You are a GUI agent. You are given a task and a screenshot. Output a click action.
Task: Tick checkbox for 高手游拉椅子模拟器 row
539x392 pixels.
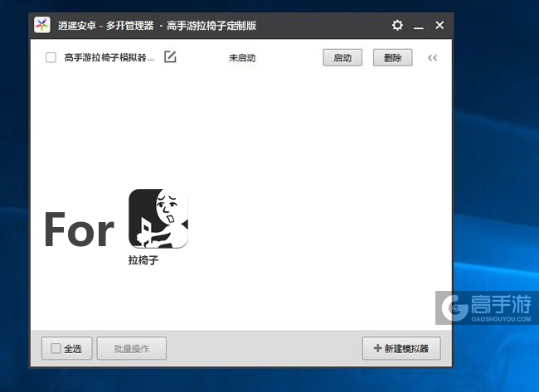51,57
